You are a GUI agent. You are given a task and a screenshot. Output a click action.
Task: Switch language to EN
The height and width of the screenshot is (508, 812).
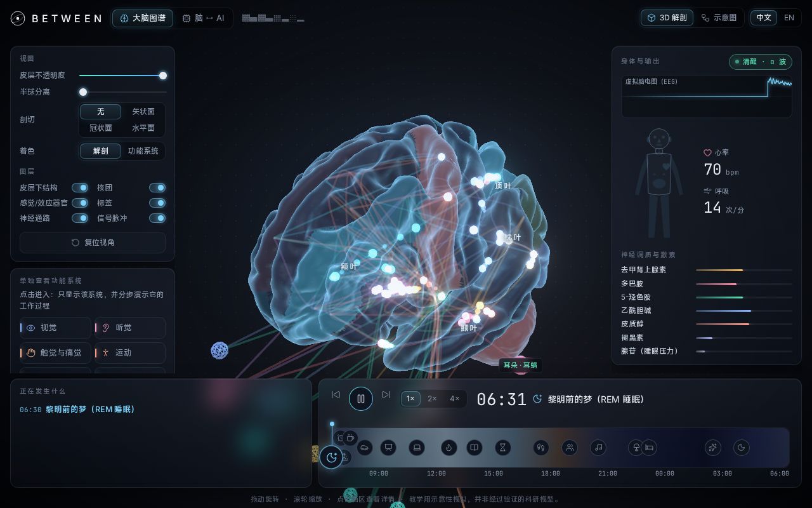pyautogui.click(x=789, y=18)
